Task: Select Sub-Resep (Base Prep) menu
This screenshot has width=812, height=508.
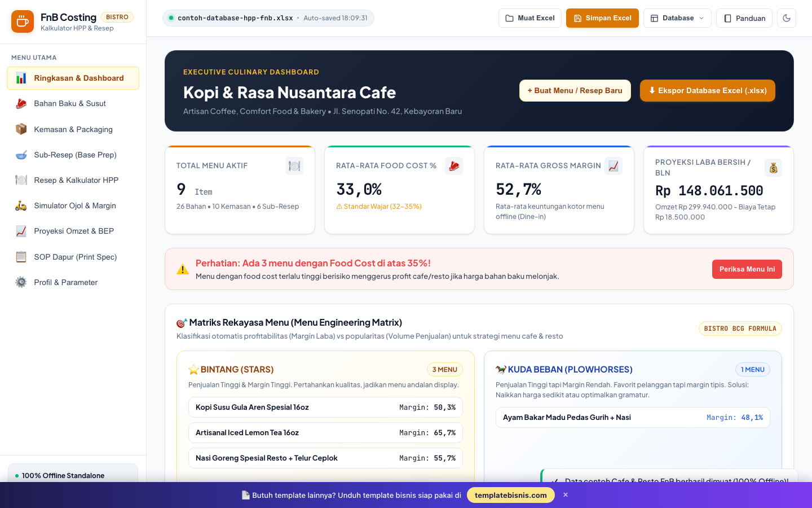Action: click(73, 155)
